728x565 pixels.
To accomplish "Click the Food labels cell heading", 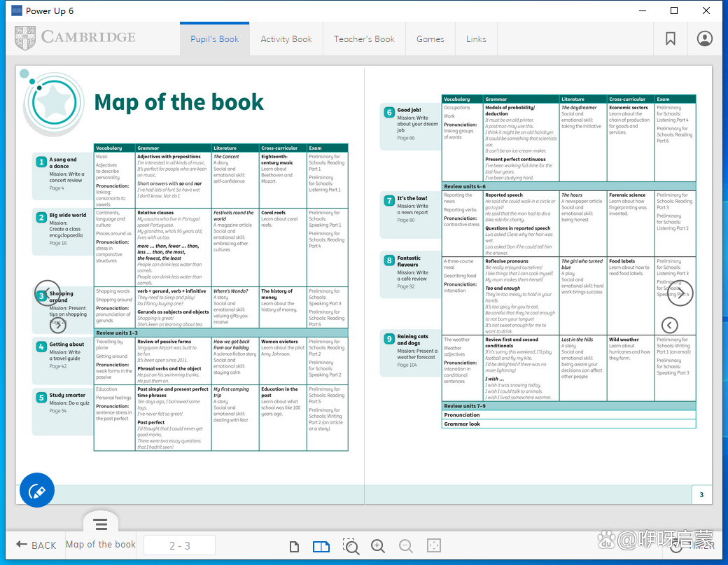I will (x=622, y=261).
